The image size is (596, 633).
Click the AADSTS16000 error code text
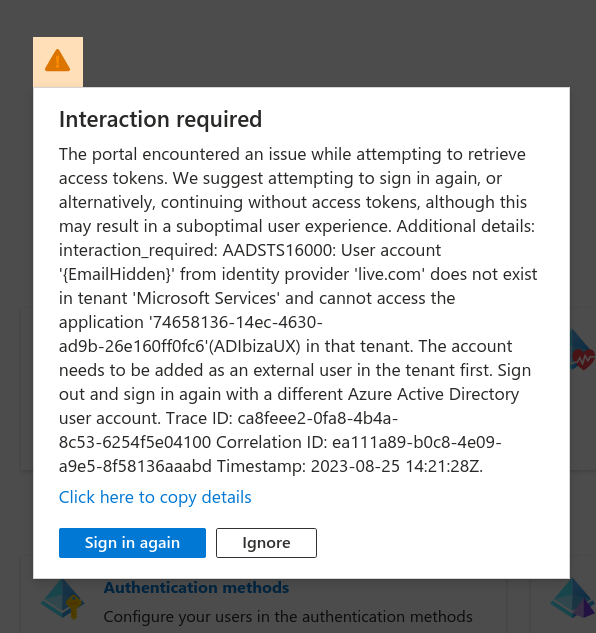coord(279,250)
